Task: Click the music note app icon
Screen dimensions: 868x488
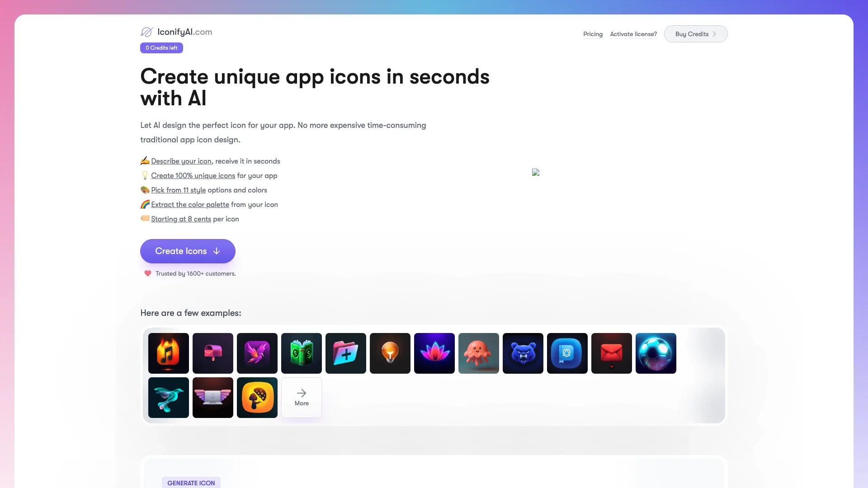Action: pos(168,353)
